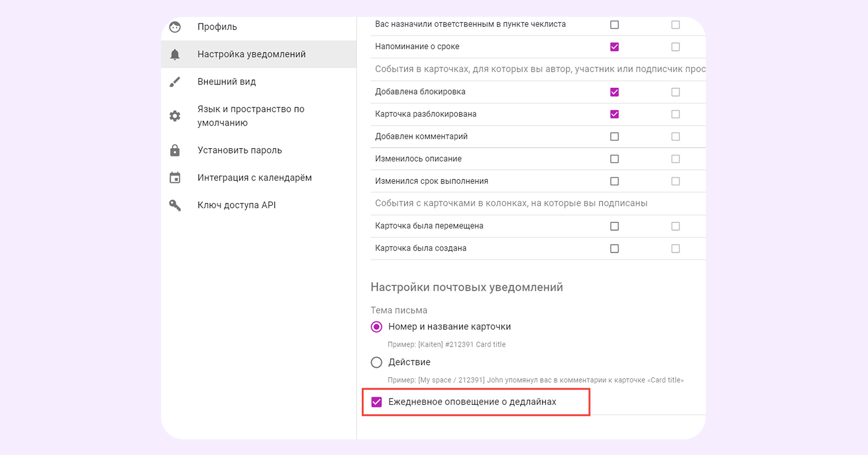The height and width of the screenshot is (455, 868).
Task: Toggle second checkbox for Изменилось описание
Action: 676,159
